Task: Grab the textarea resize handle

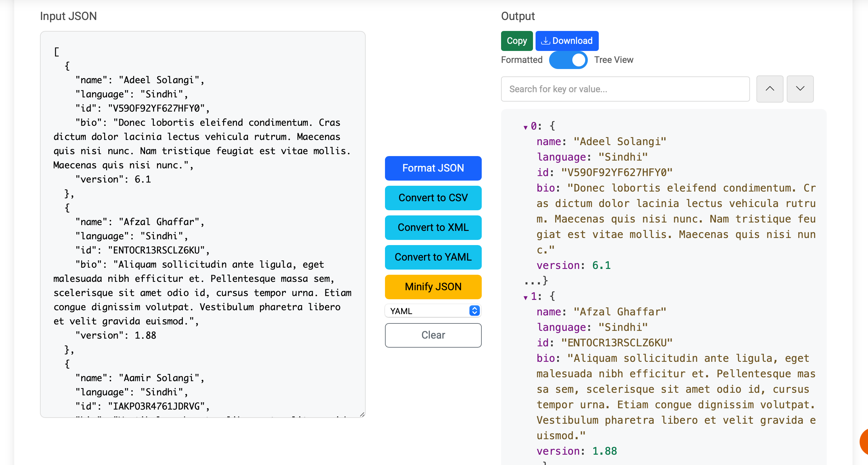Action: tap(362, 414)
